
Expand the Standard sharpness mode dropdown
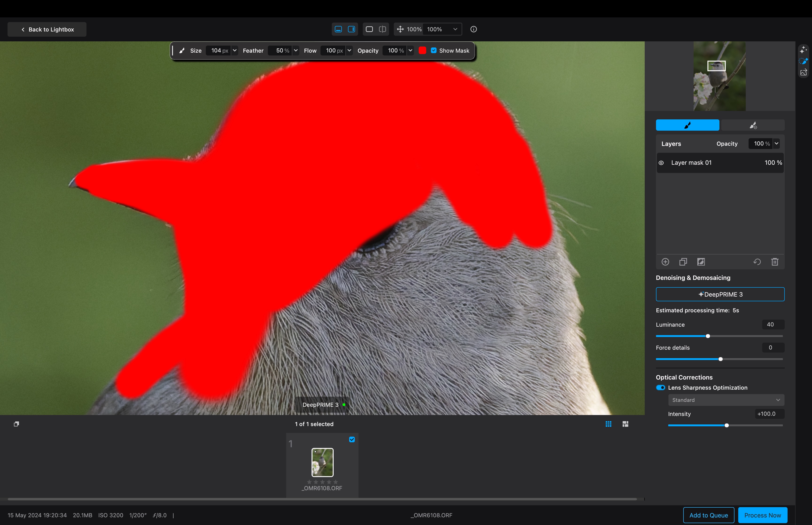(x=726, y=400)
